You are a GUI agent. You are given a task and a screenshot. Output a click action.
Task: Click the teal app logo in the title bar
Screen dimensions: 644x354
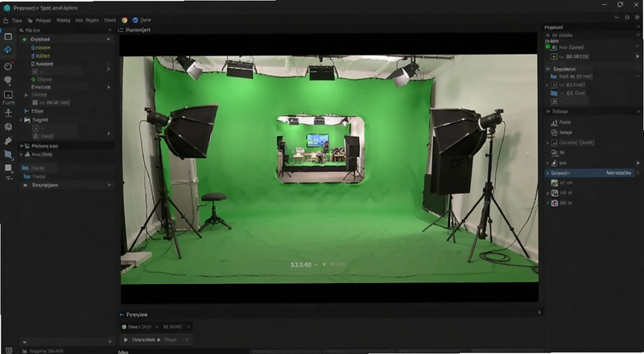click(x=6, y=8)
